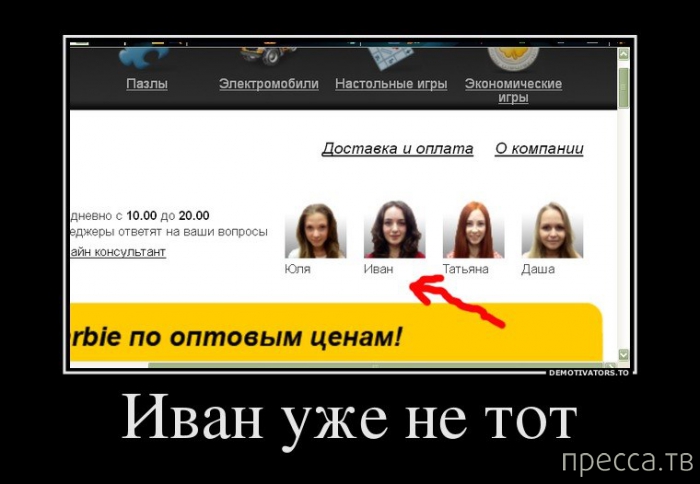Open the Электромобили category link
This screenshot has width=700, height=484.
click(x=268, y=84)
